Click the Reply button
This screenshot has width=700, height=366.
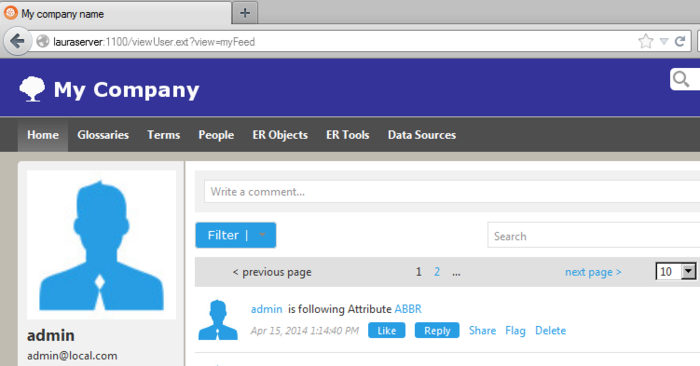pyautogui.click(x=437, y=330)
